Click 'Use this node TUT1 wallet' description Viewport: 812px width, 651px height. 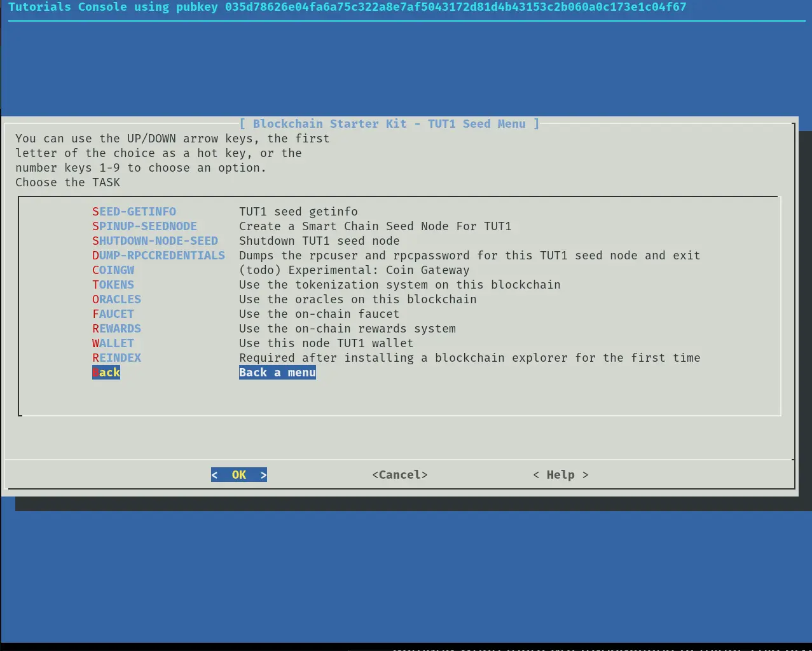point(326,343)
